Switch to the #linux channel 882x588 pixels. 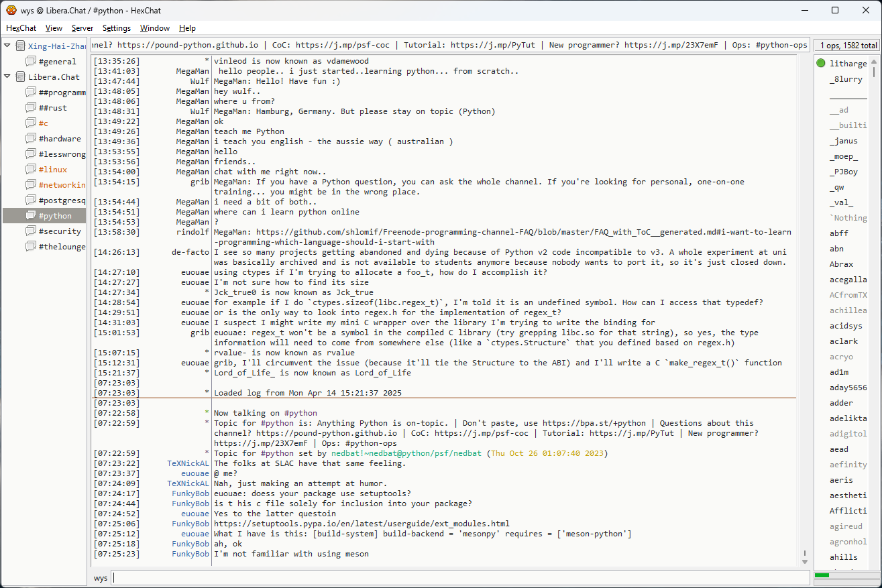click(52, 170)
